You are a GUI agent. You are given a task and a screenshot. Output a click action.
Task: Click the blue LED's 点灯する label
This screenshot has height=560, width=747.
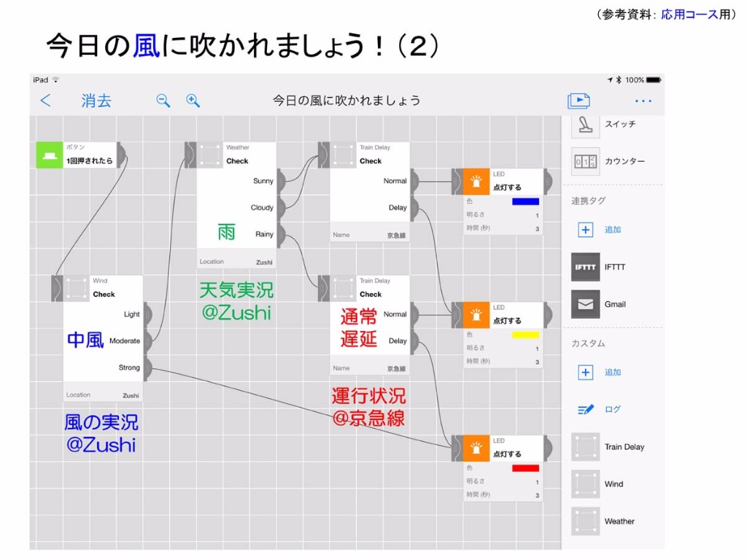[x=507, y=187]
